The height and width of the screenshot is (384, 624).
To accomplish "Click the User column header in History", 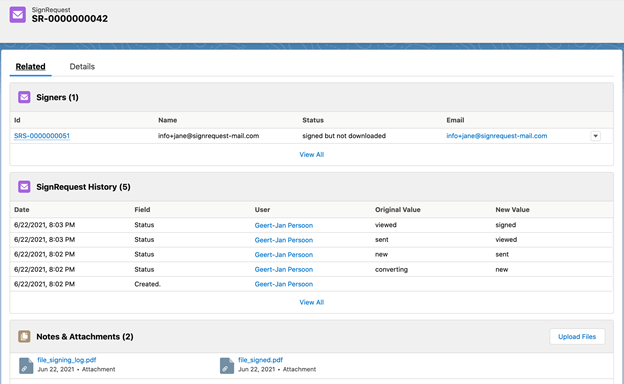I will 262,210.
